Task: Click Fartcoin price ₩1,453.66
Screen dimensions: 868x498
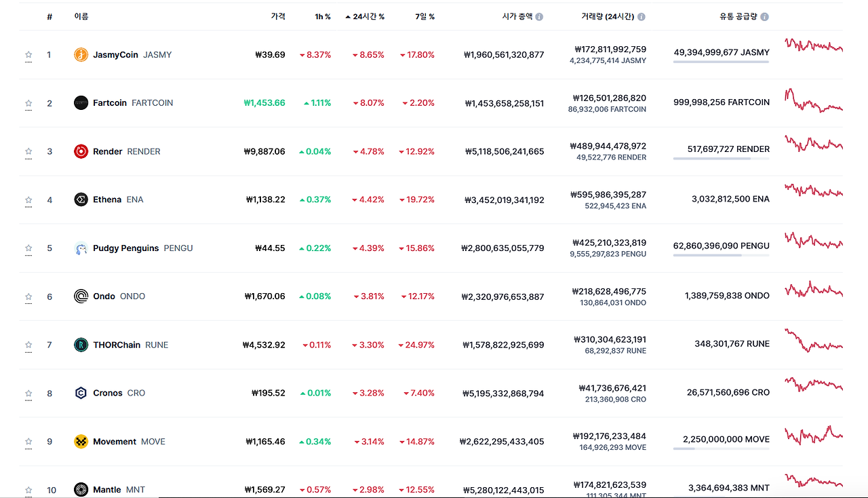Action: coord(264,103)
